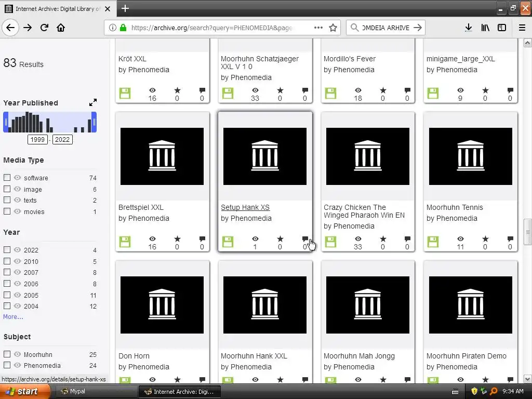532x399 pixels.
Task: Click reviews bubble on minigame_large_XXL card
Action: tap(510, 90)
